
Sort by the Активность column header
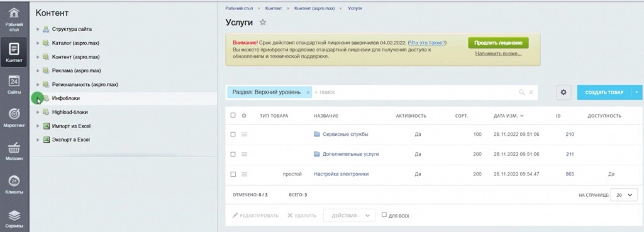(411, 116)
